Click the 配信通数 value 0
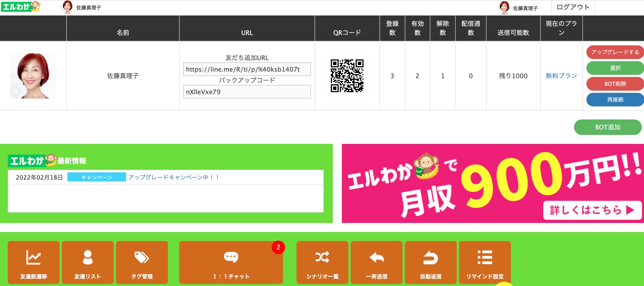The image size is (644, 286). (470, 76)
